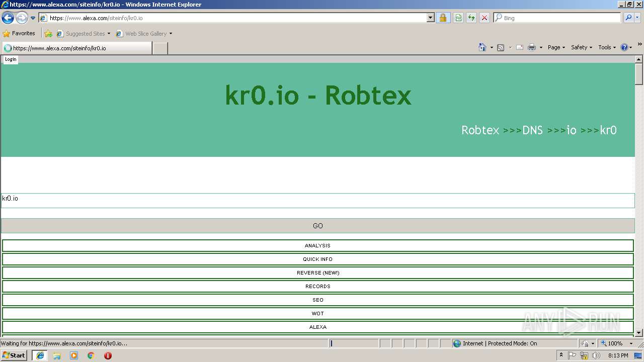Click the Windows Start button
Image resolution: width=644 pixels, height=362 pixels.
pyautogui.click(x=14, y=355)
